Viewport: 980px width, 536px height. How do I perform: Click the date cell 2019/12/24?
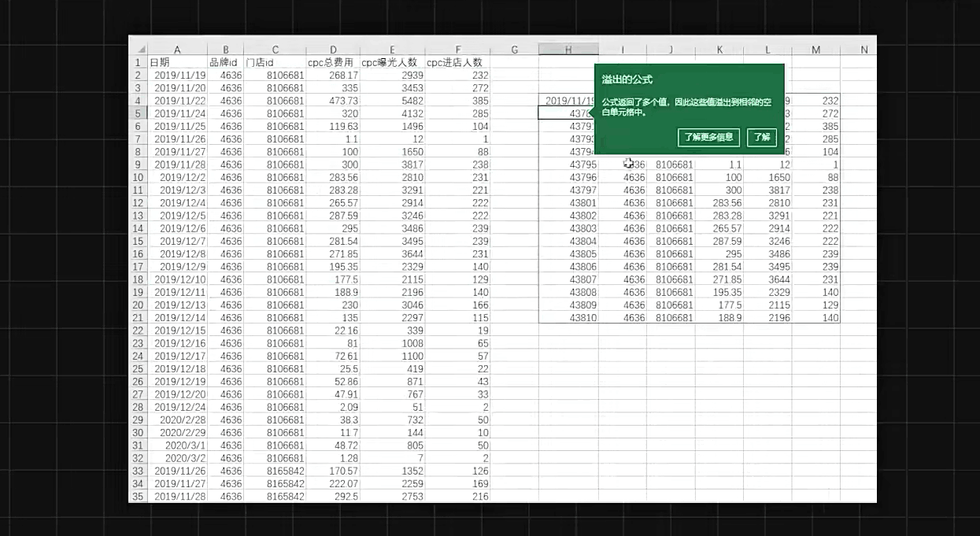click(x=177, y=407)
